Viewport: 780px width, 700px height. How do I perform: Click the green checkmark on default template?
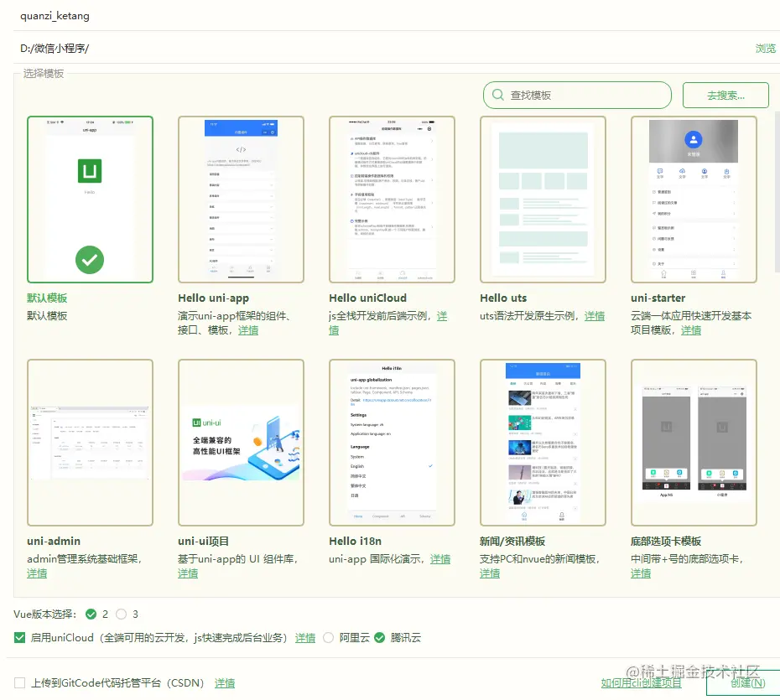pos(90,260)
